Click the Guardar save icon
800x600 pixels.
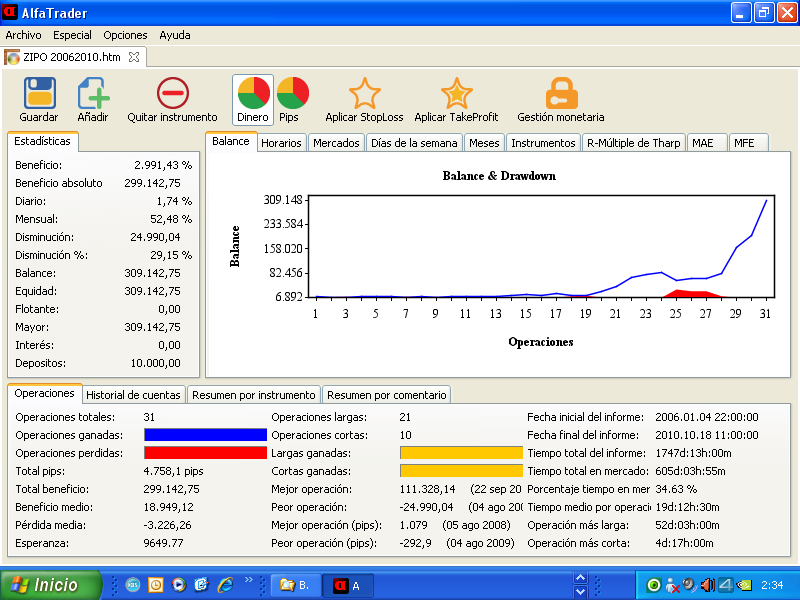tap(39, 94)
